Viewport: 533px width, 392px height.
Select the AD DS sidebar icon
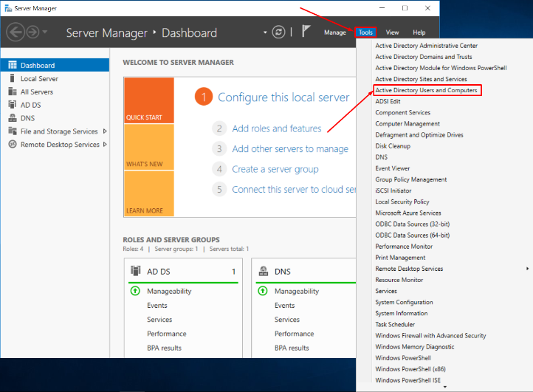tap(13, 105)
